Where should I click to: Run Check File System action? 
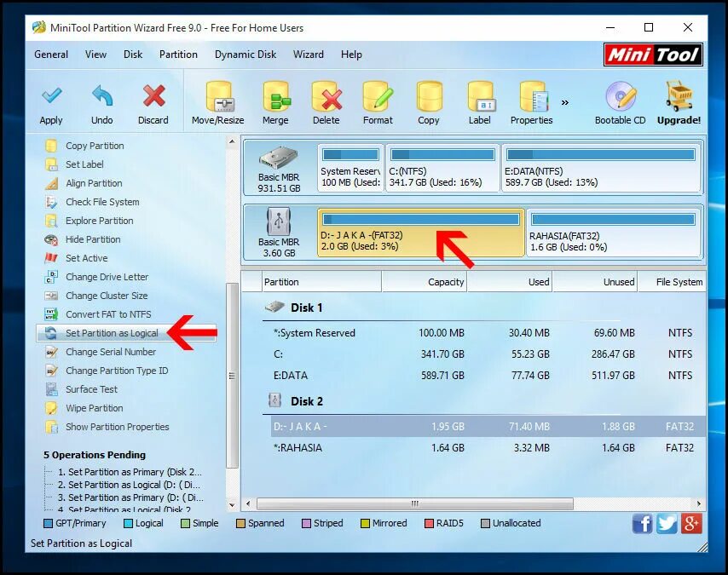(x=102, y=202)
